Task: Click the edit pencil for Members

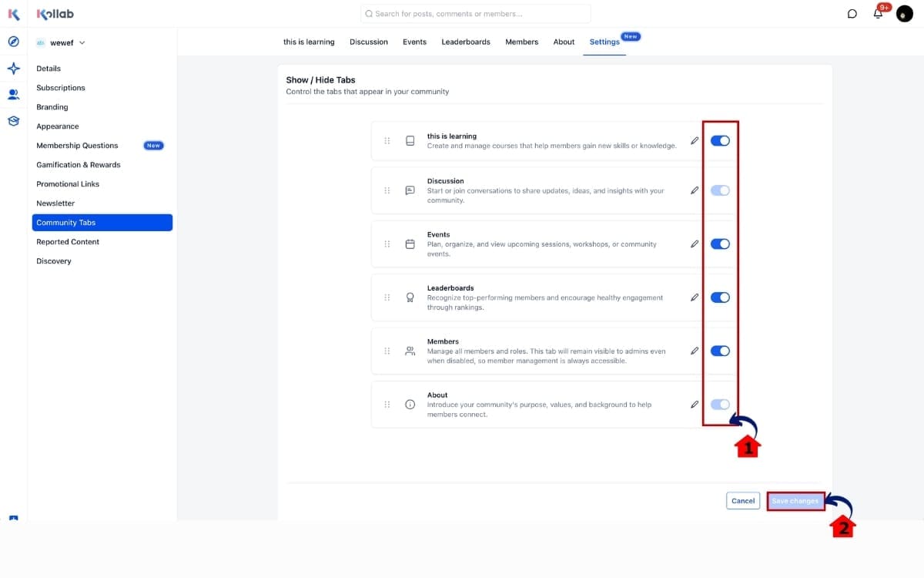Action: 695,351
